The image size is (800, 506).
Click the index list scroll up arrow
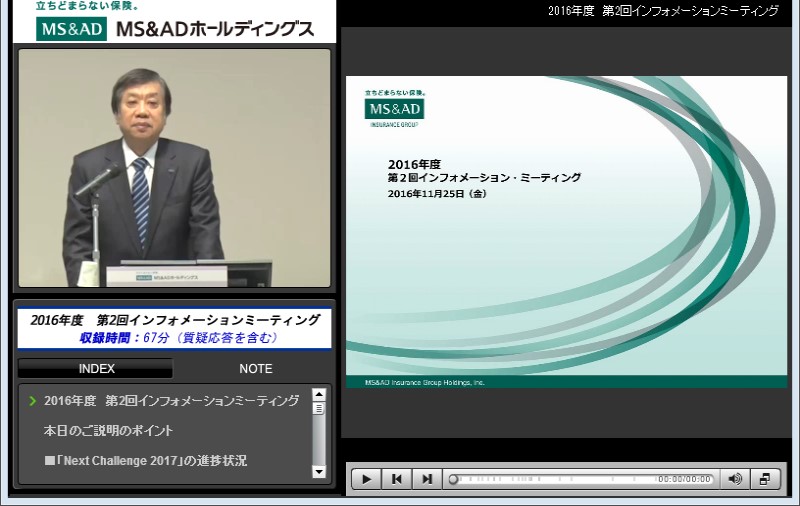(319, 394)
